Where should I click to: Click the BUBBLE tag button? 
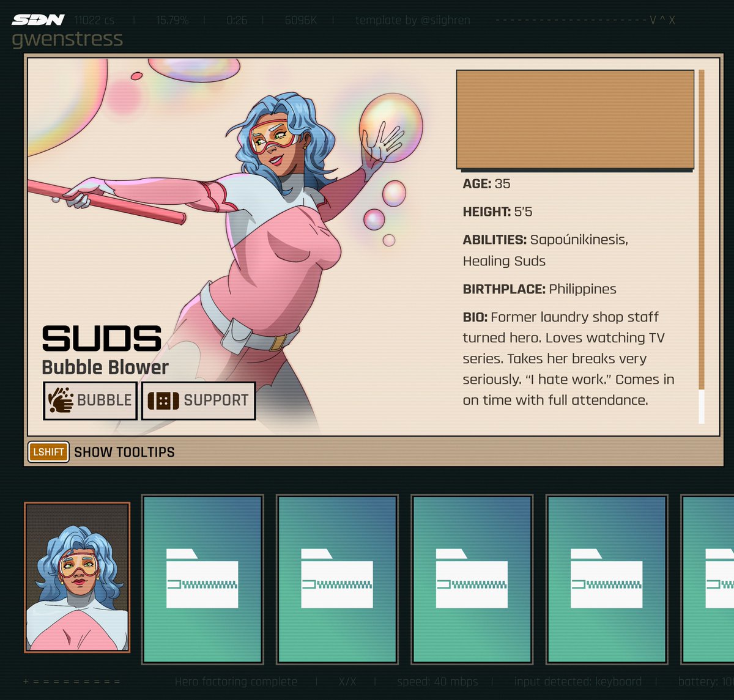pos(90,400)
